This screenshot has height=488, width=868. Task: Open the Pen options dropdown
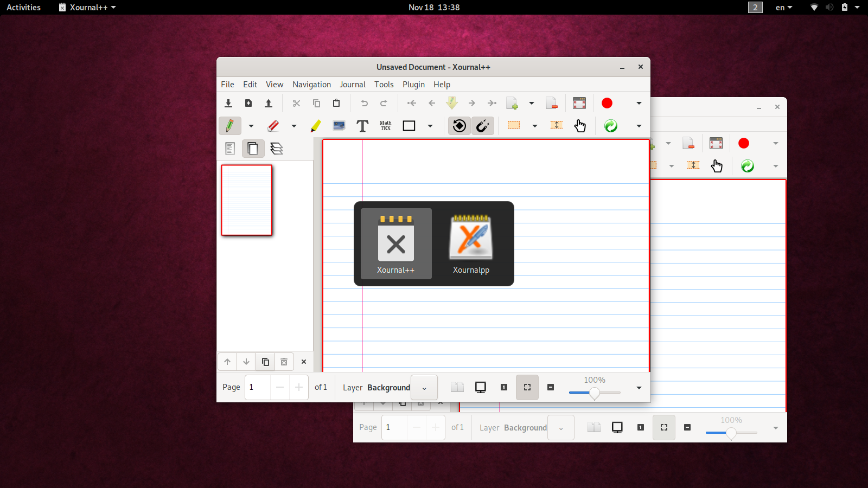click(251, 126)
